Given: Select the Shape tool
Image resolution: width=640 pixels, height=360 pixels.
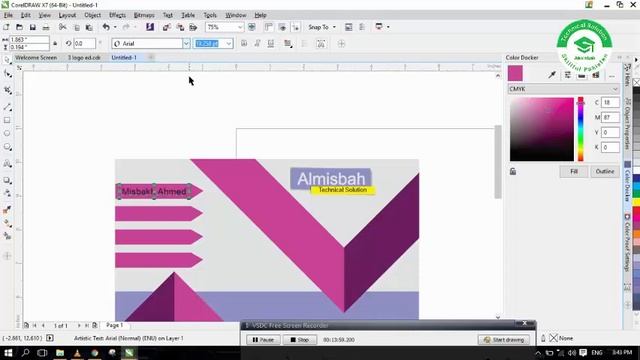Looking at the screenshot, I should click(x=7, y=74).
